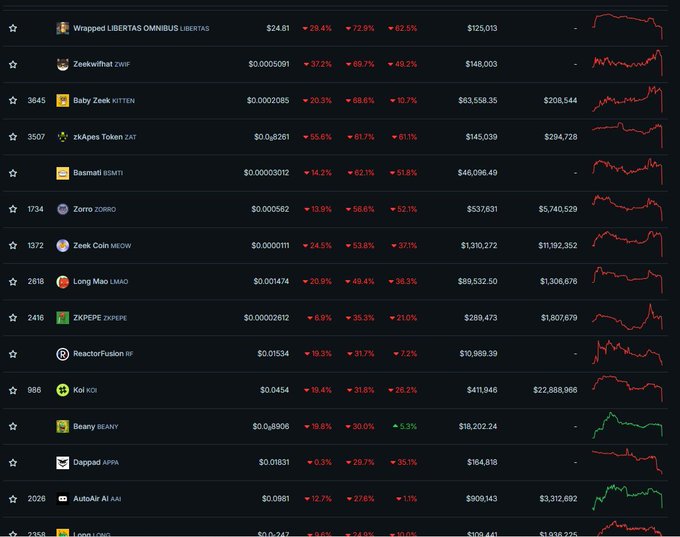Open Dappad APPA details
This screenshot has height=537, width=680.
point(96,462)
